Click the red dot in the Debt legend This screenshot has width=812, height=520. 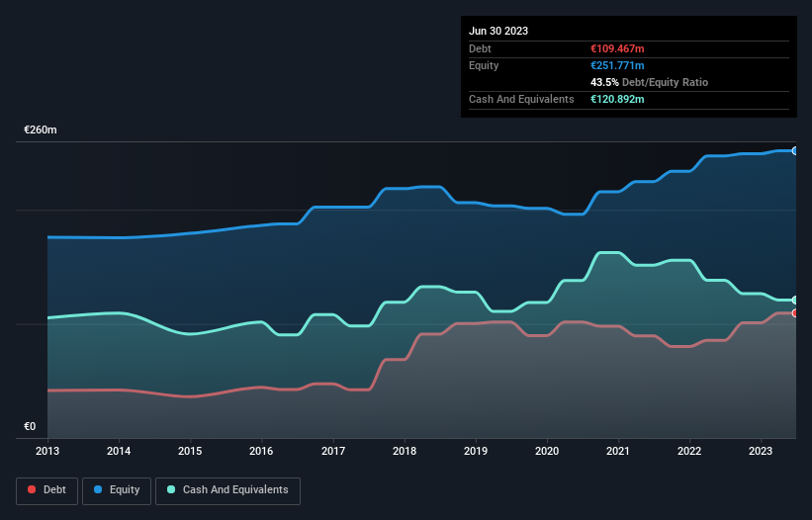click(32, 489)
